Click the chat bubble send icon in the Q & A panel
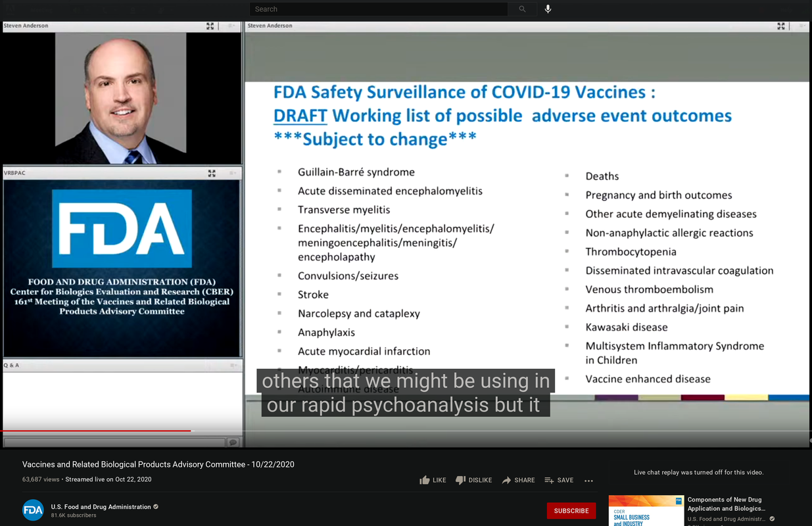Image resolution: width=812 pixels, height=526 pixels. pos(232,442)
